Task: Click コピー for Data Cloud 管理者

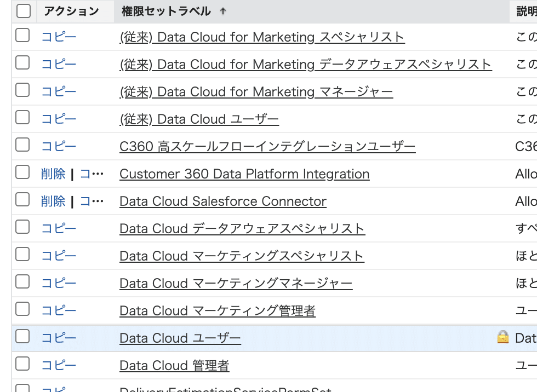Action: click(59, 365)
